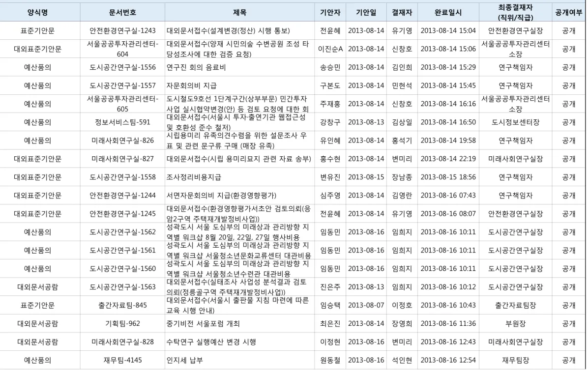
Task: Click the 문서번호 column header
Action: pos(122,12)
